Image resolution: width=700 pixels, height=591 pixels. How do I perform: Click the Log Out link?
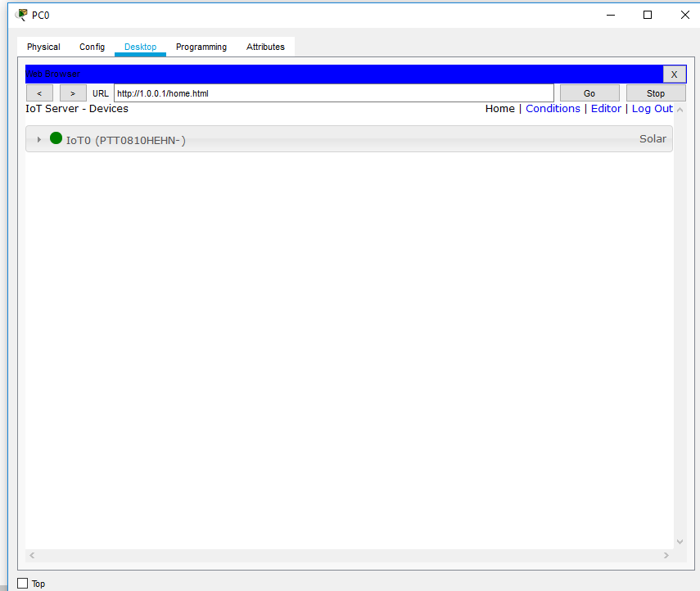[x=652, y=109]
